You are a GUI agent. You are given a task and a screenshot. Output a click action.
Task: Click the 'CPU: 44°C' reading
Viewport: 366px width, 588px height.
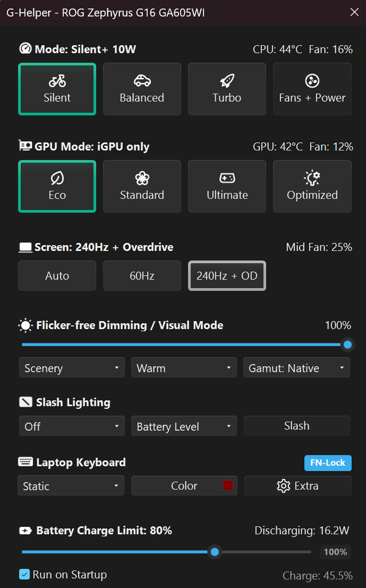[x=278, y=49]
